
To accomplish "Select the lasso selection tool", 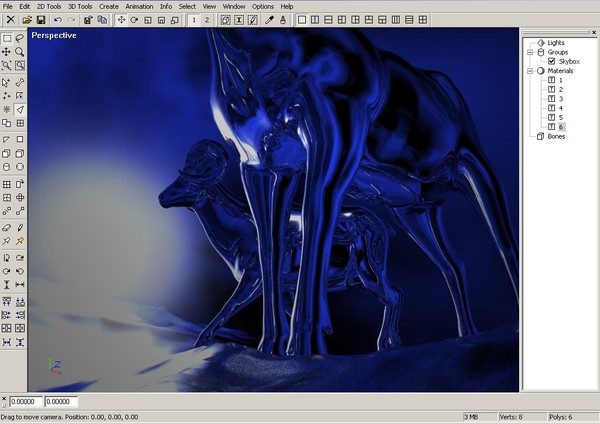I will pyautogui.click(x=20, y=38).
